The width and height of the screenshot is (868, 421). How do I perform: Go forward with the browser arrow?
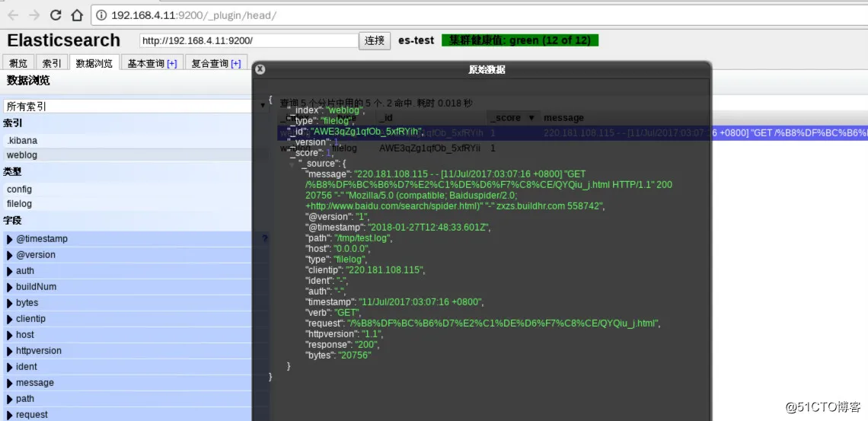click(x=34, y=15)
